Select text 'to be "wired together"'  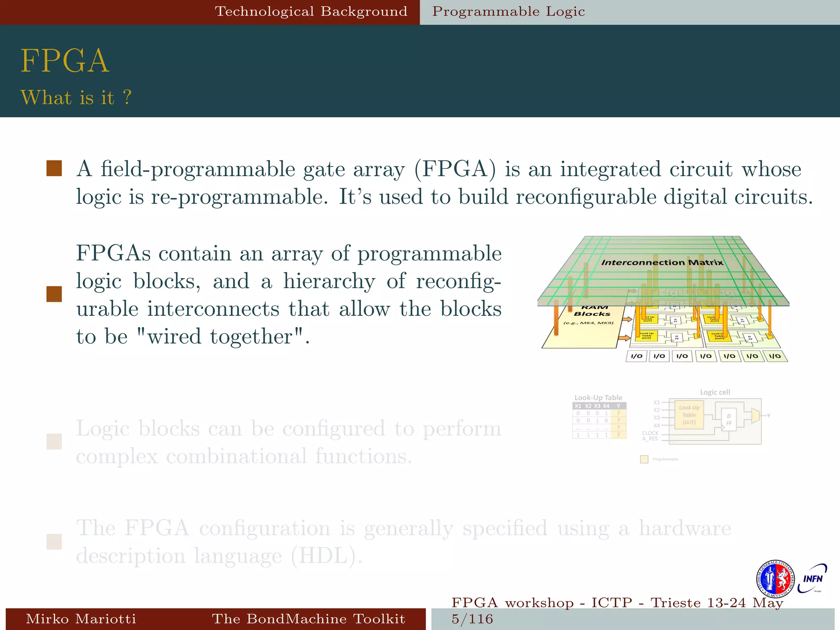tap(193, 336)
